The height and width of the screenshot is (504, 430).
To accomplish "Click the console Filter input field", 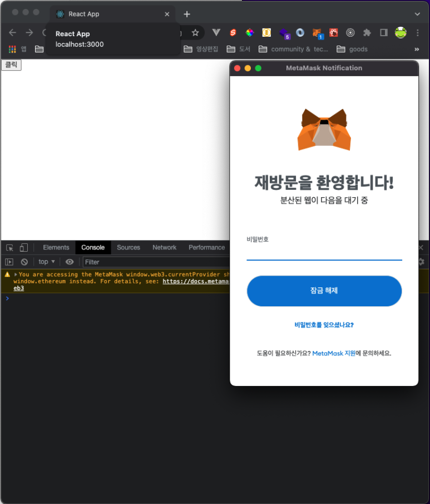I will point(157,262).
